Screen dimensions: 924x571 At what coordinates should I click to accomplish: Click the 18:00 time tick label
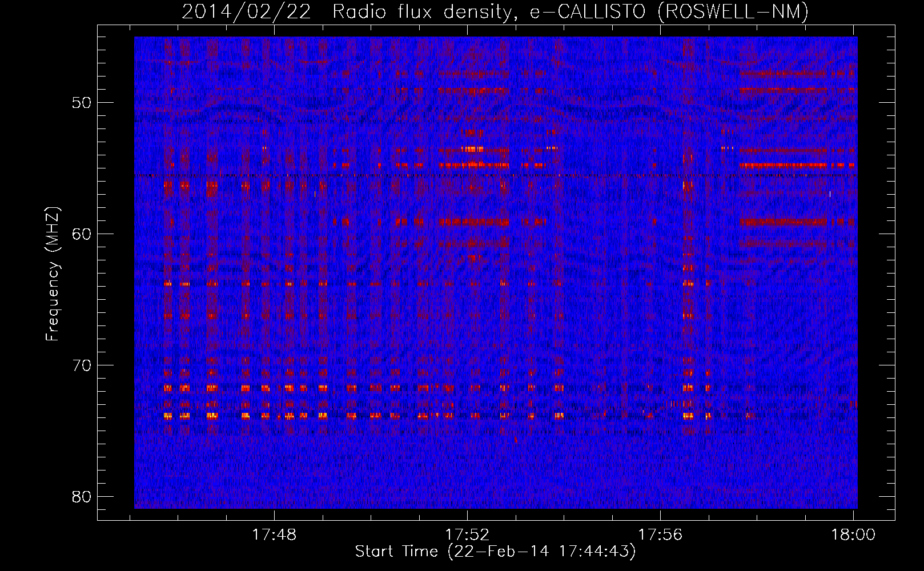point(853,535)
